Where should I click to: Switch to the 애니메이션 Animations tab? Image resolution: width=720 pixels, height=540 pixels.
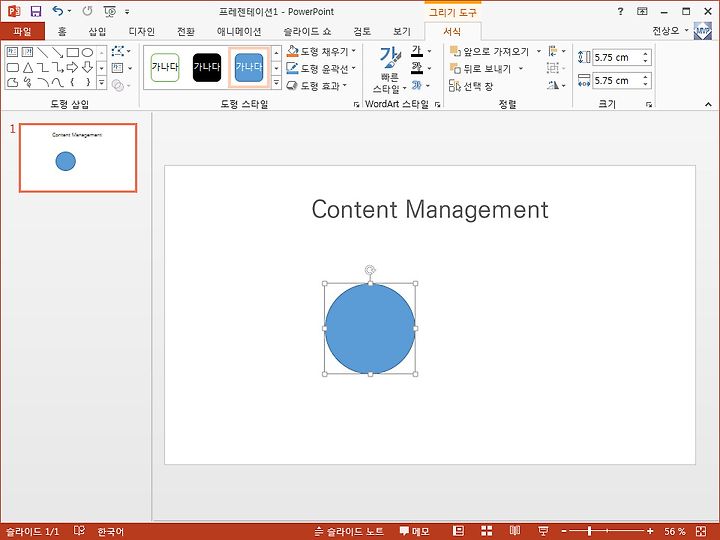(239, 31)
